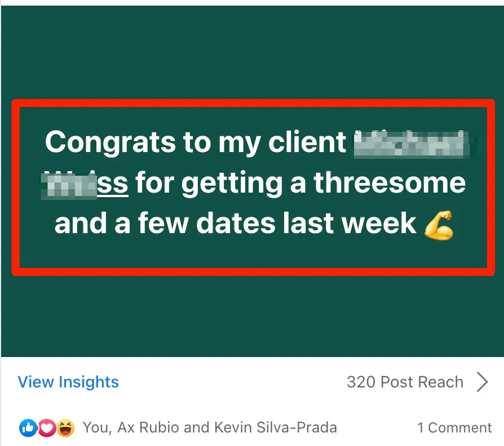Click the laughing Haha reaction icon
504x446 pixels.
65,429
